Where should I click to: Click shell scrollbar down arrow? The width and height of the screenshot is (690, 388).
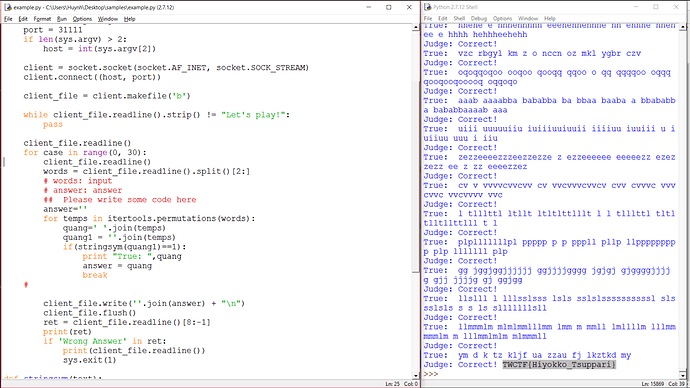click(x=683, y=375)
